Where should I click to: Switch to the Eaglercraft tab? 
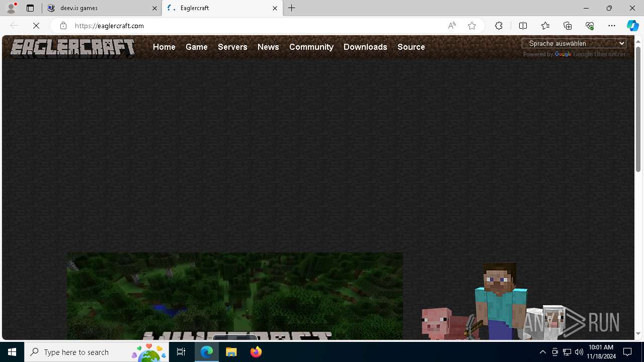[222, 8]
